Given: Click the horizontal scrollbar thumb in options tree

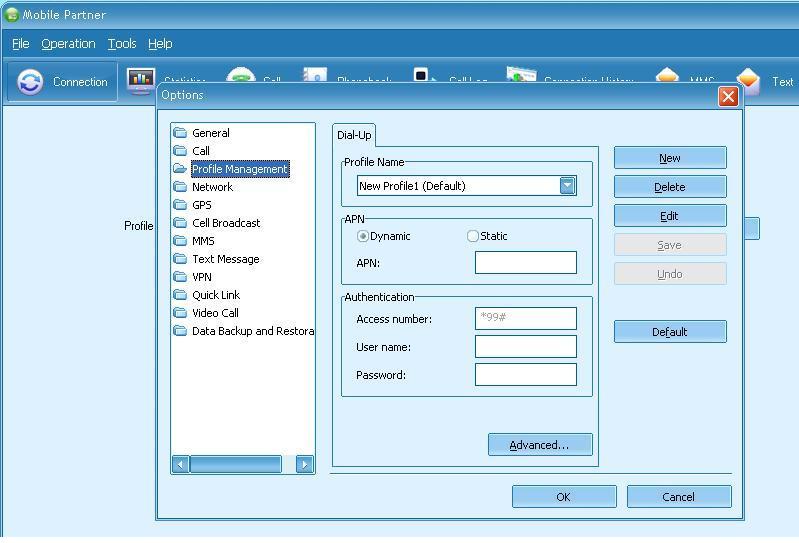Looking at the screenshot, I should coord(235,464).
